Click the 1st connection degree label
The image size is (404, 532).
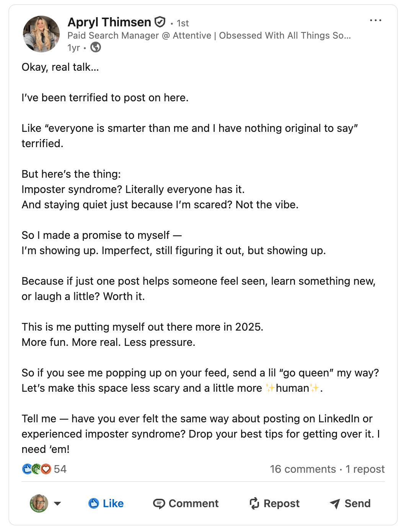[x=182, y=23]
